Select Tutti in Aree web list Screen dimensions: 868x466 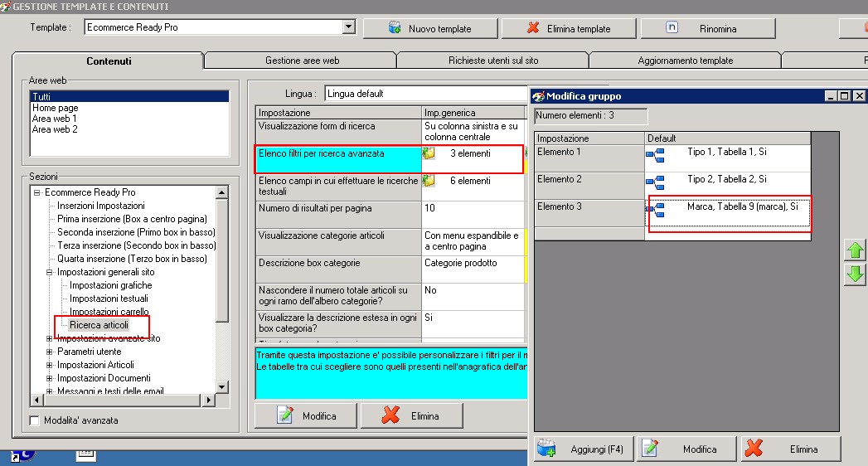click(x=129, y=97)
